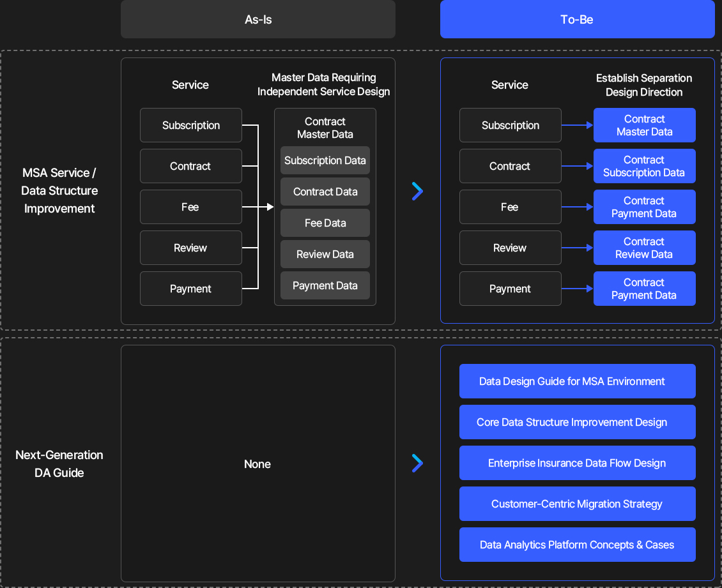This screenshot has height=588, width=722.
Task: Select the blue Contract Review Data box
Action: 645,248
